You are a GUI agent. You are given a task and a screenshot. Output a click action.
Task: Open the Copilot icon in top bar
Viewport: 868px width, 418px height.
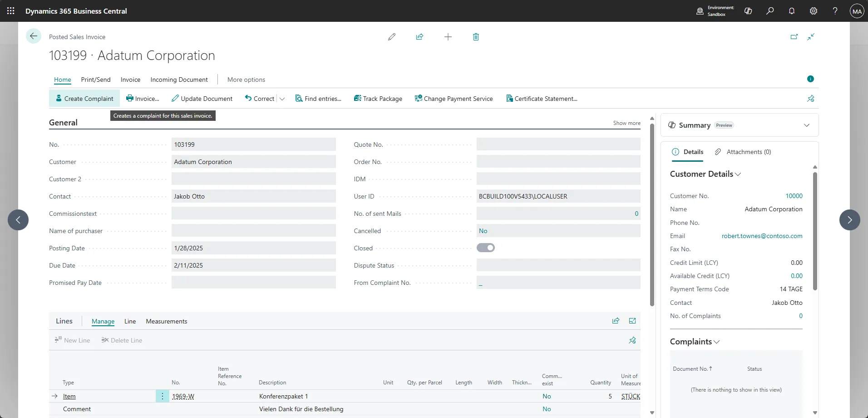(x=748, y=11)
